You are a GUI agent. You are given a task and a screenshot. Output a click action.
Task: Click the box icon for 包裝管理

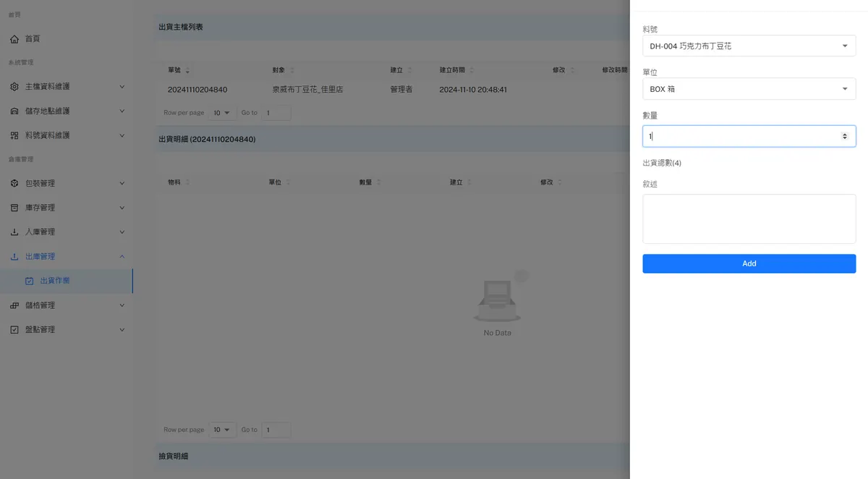[14, 184]
